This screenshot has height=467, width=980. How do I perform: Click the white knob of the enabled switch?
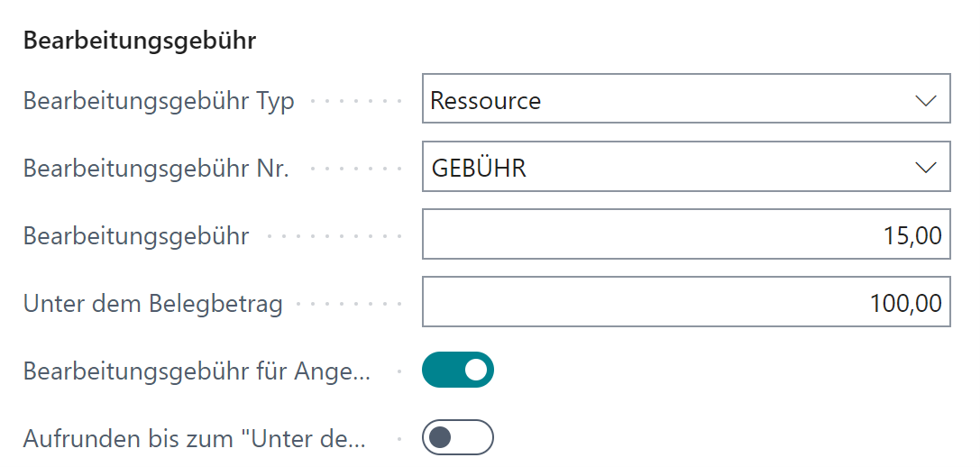tap(475, 370)
